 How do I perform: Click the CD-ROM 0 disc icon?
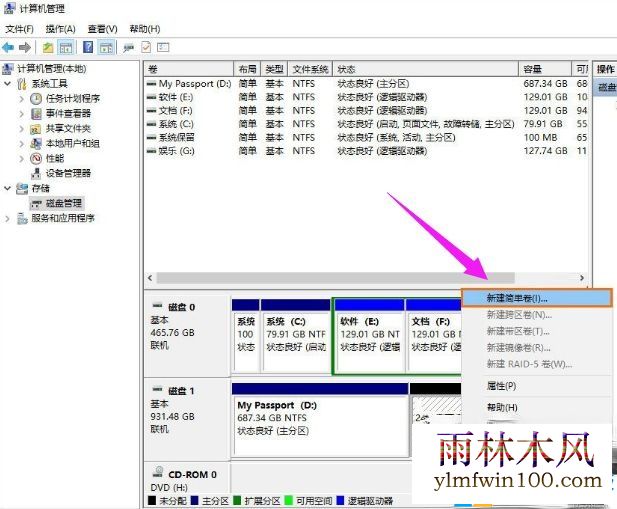tap(158, 472)
